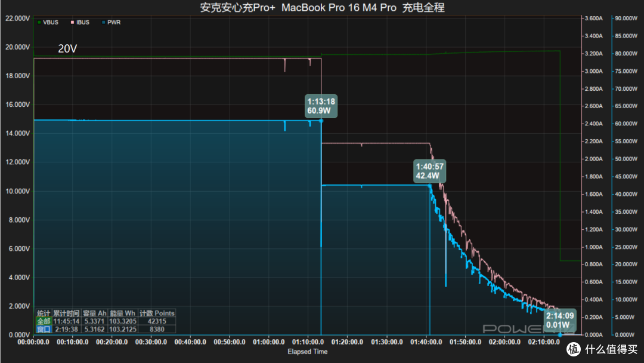Click the pink IBUS legend color square

72,23
